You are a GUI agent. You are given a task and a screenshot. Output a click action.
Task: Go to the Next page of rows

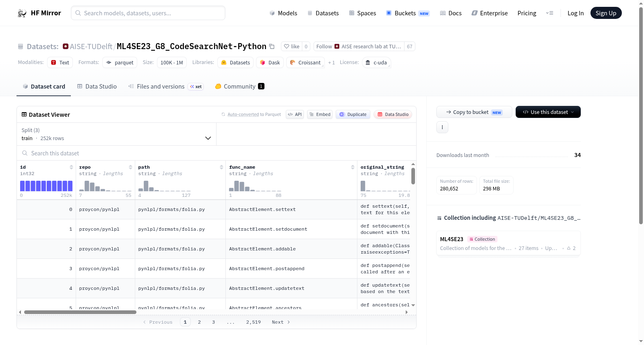(281, 322)
